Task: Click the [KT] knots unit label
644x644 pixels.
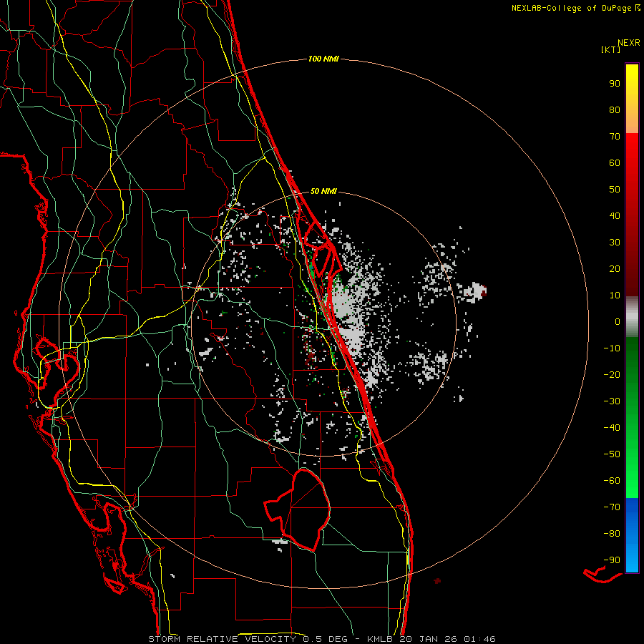Action: tap(611, 49)
